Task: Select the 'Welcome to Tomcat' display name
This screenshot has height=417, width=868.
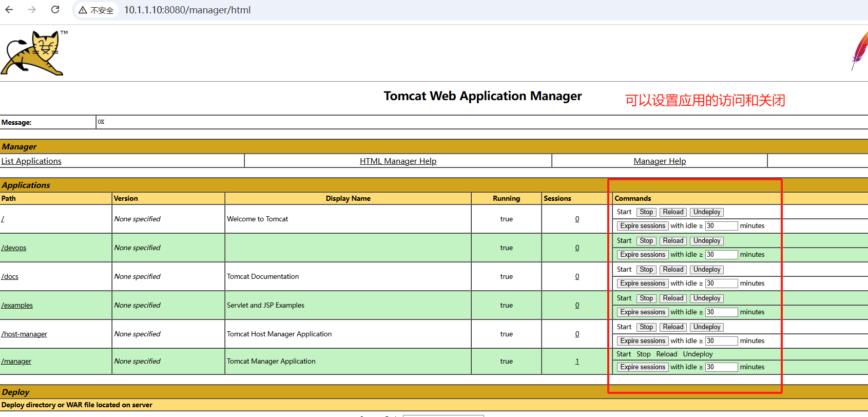Action: (258, 219)
